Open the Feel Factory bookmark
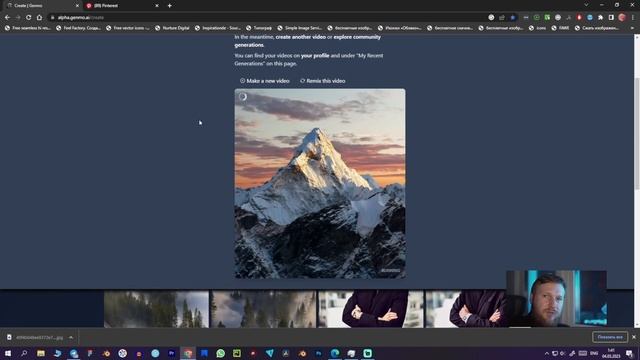 pyautogui.click(x=78, y=28)
